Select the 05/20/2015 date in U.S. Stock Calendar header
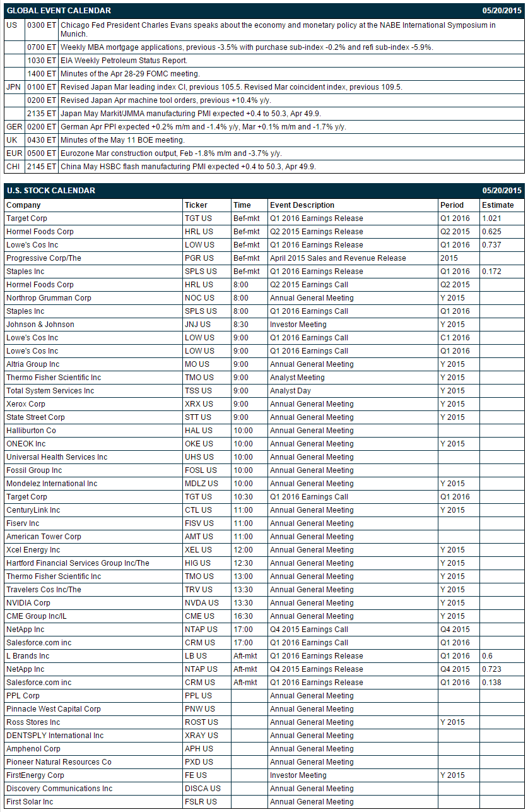 coord(502,191)
